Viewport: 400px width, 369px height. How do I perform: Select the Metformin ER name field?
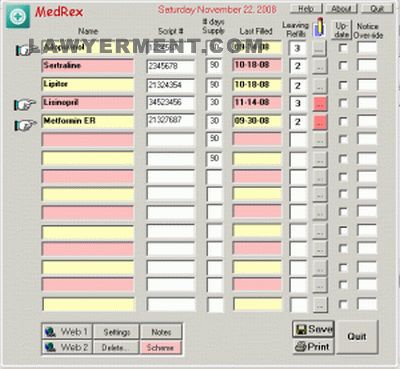(88, 121)
